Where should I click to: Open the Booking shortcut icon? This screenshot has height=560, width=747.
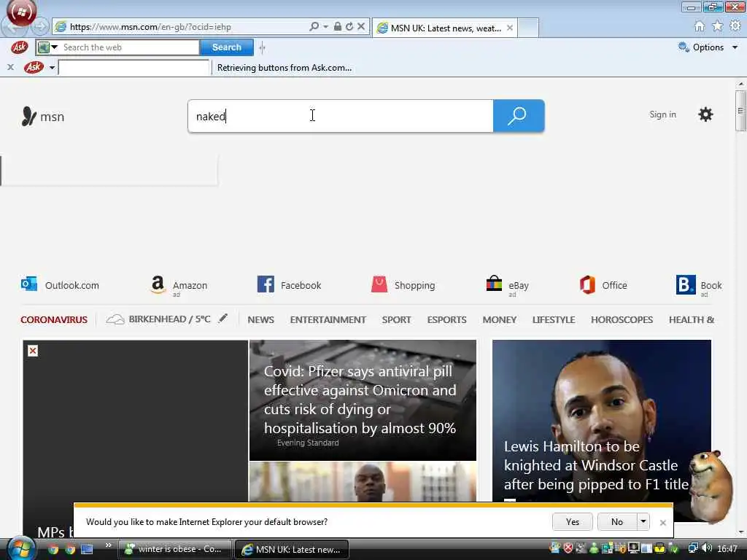pos(686,285)
